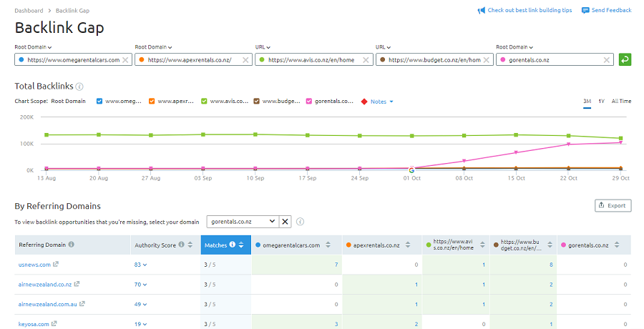The height and width of the screenshot is (329, 644).
Task: Open the airnewzealand.com.au domain link
Action: 48,305
